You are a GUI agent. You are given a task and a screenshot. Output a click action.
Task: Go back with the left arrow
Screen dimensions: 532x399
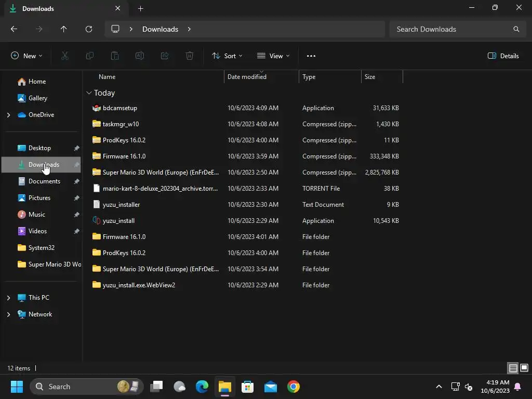(x=14, y=29)
